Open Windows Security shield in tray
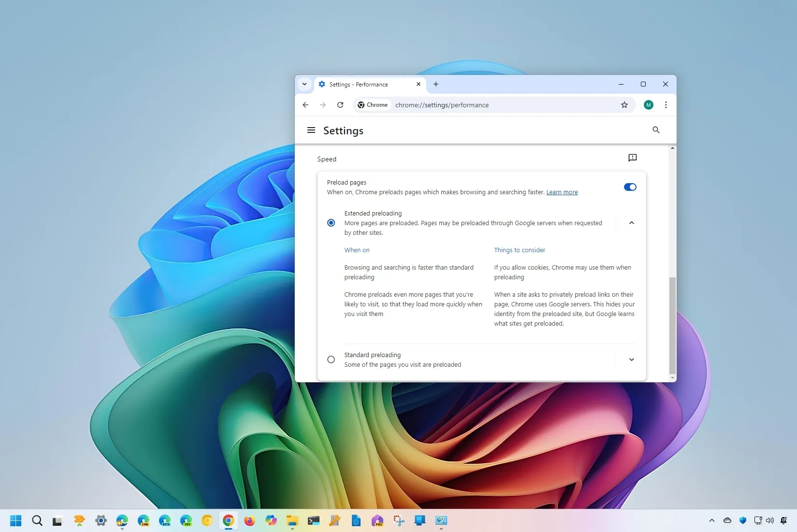 [x=743, y=520]
